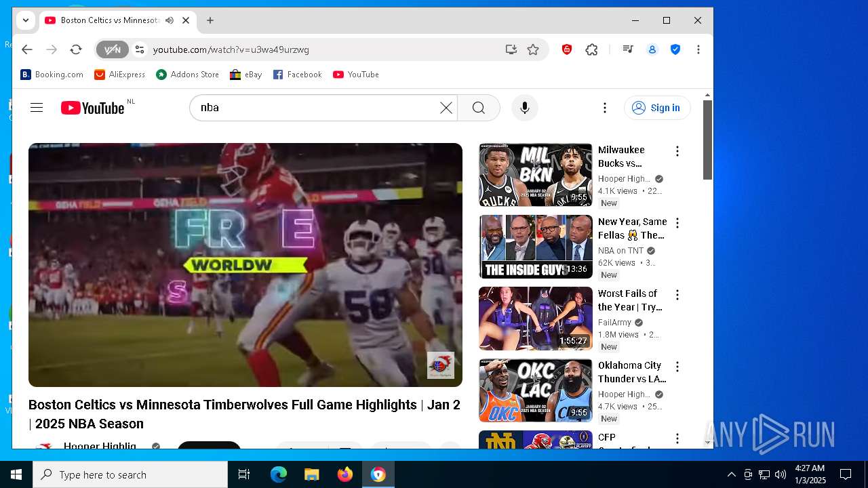Expand the tab search dropdown
This screenshot has width=868, height=488.
25,20
